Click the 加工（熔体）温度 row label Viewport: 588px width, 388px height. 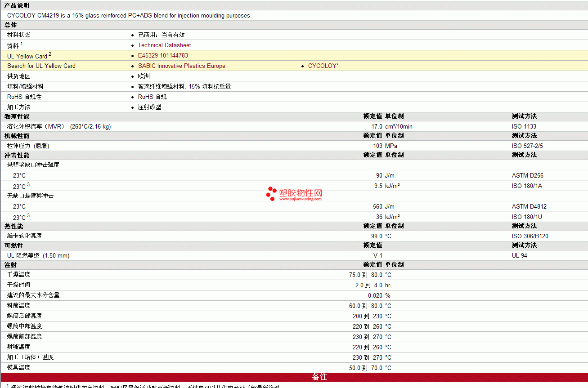[31, 357]
